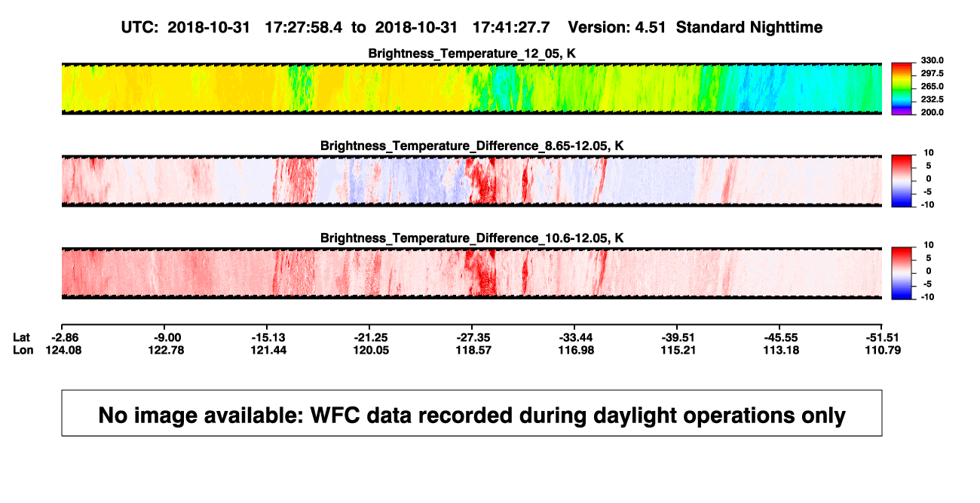Click longitude value 122.78
The image size is (980, 503).
(x=167, y=350)
